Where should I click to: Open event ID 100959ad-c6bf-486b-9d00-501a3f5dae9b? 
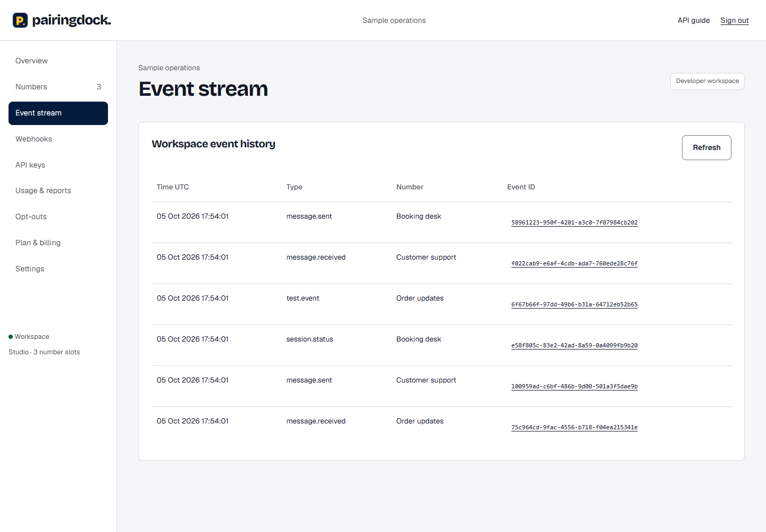click(x=574, y=387)
